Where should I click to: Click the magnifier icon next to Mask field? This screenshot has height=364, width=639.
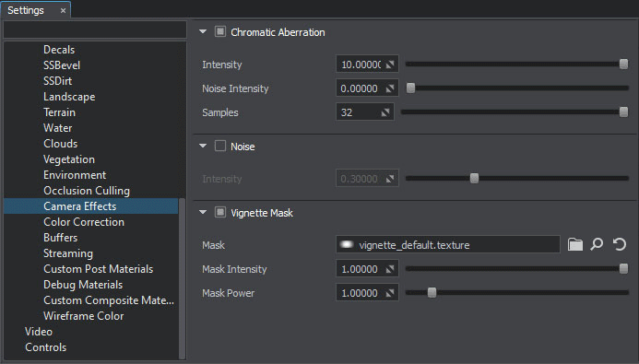(597, 244)
